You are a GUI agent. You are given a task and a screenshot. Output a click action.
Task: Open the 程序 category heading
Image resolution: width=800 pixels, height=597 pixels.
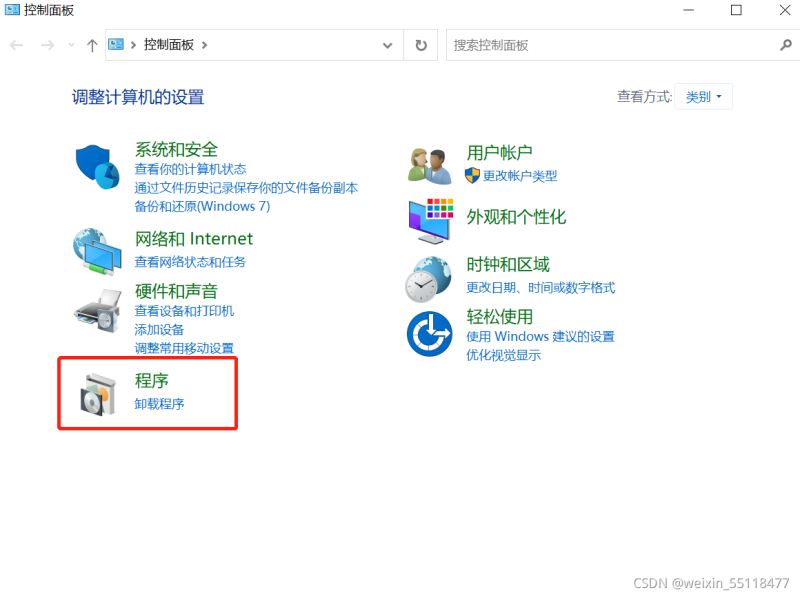click(x=152, y=381)
